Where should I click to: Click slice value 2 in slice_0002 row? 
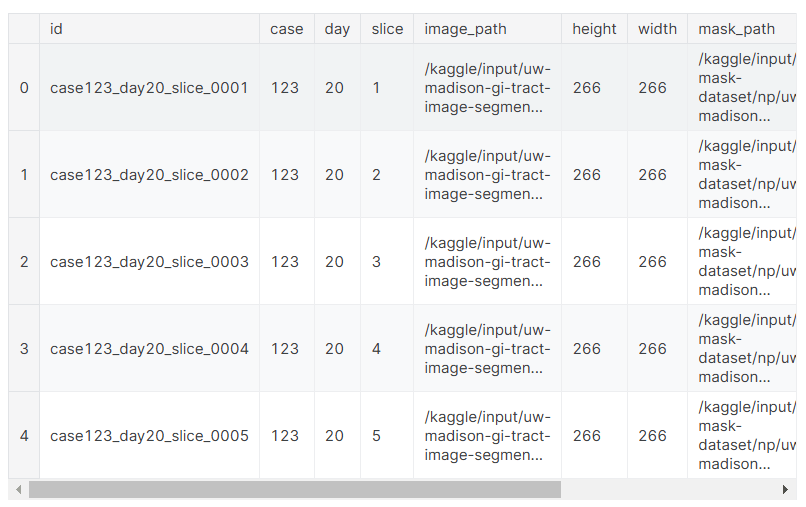376,175
